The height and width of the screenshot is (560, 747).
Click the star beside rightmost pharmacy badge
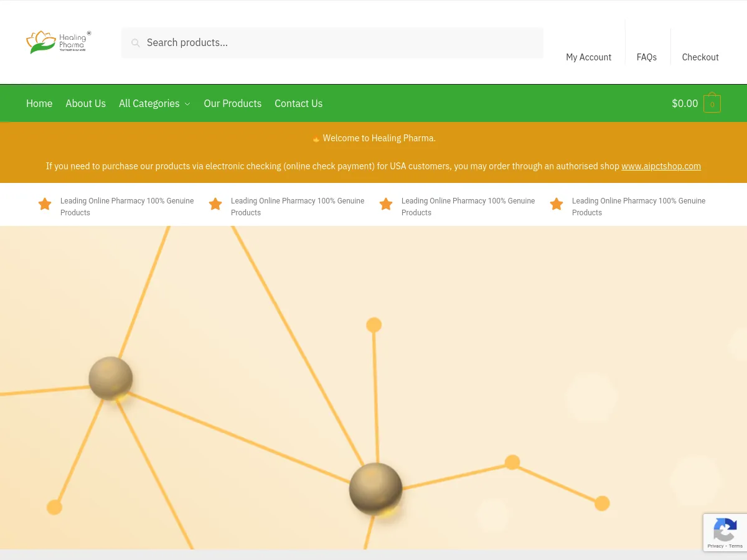[x=556, y=204]
